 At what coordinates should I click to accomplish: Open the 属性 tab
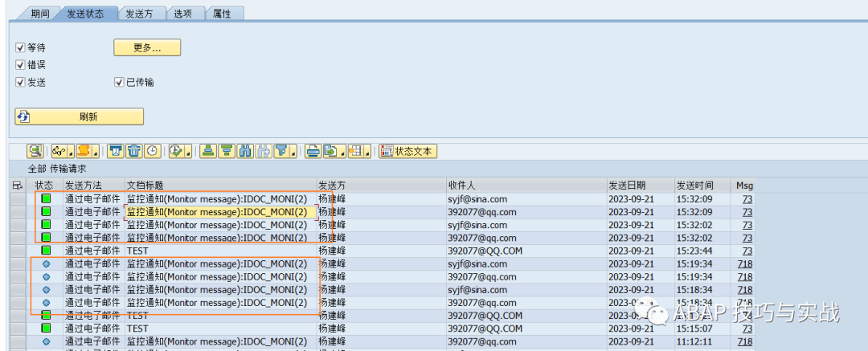(x=222, y=14)
